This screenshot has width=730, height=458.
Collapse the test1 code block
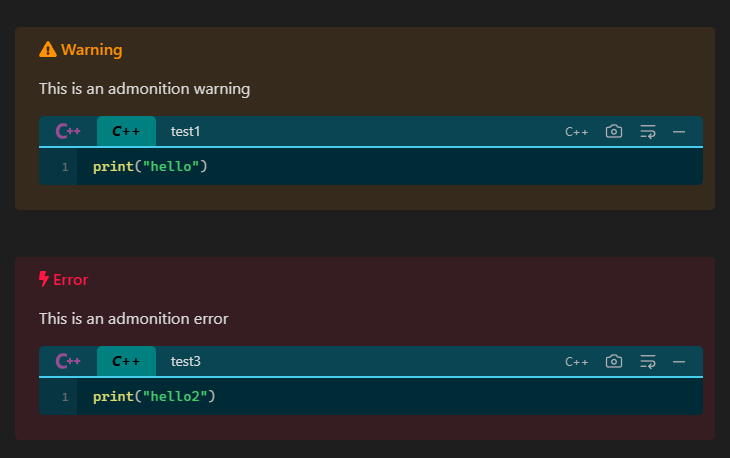coord(679,132)
